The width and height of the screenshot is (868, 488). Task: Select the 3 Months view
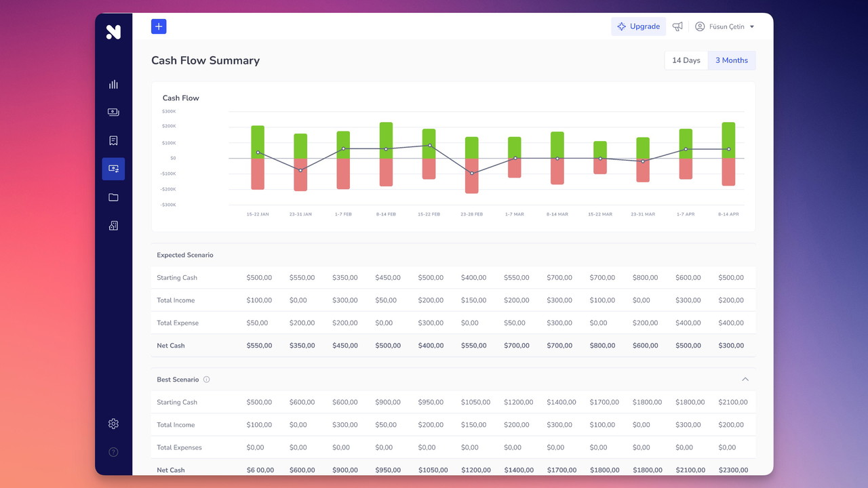click(731, 60)
